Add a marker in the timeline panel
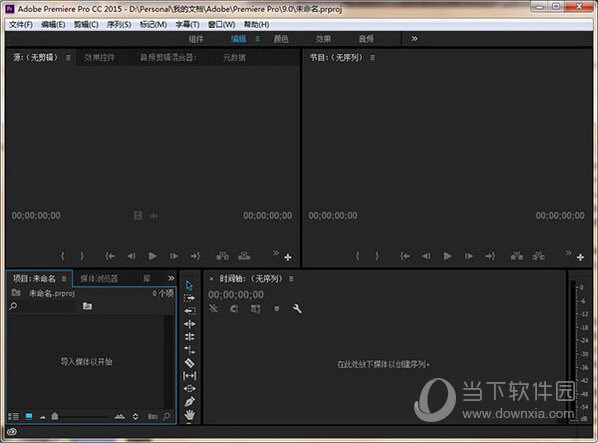The height and width of the screenshot is (443, 598). pos(277,308)
